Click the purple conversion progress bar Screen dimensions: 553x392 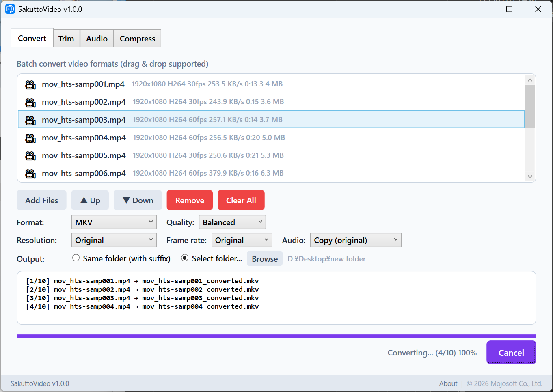pos(276,336)
